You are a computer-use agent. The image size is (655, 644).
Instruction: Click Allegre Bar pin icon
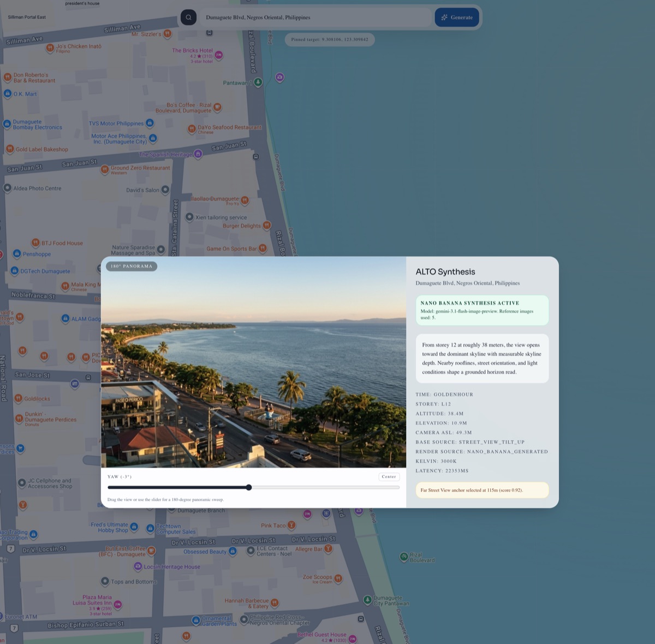[328, 549]
